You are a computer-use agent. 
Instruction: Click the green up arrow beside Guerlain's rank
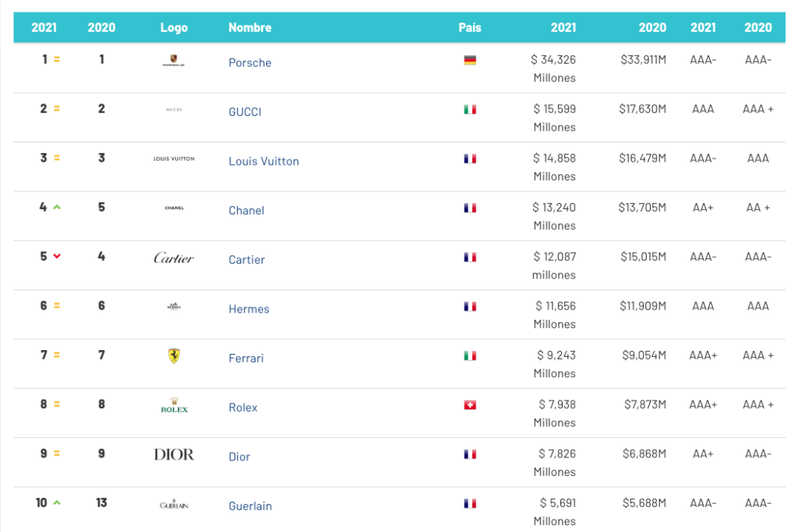(x=57, y=503)
